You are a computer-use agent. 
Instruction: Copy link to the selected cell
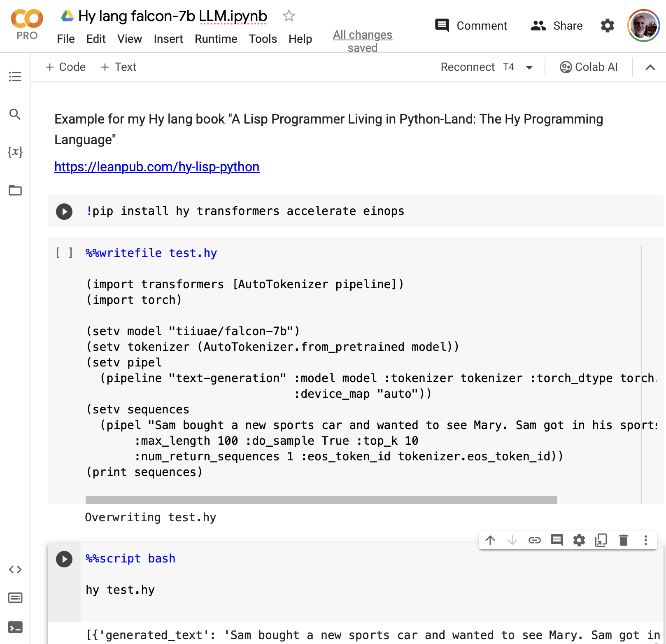point(534,540)
